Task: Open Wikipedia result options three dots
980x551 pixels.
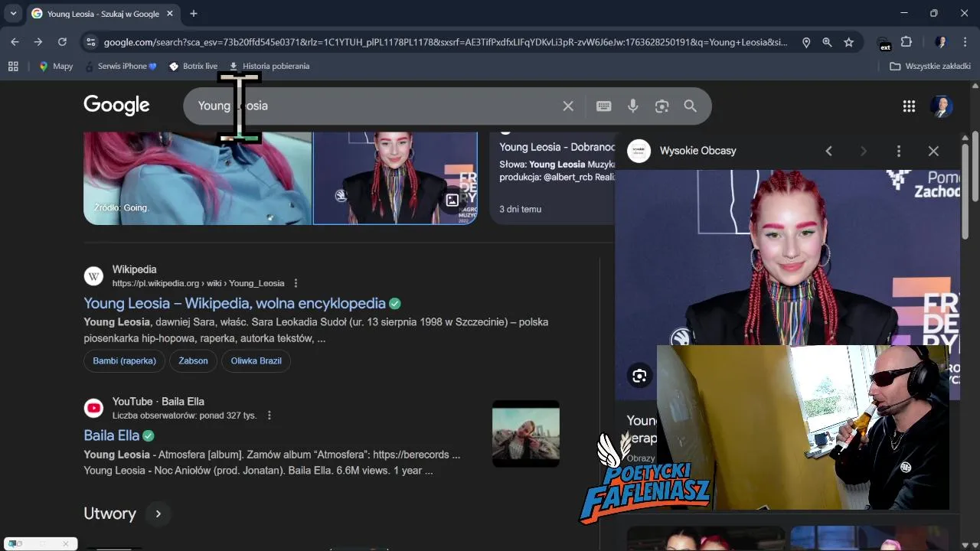Action: tap(296, 283)
